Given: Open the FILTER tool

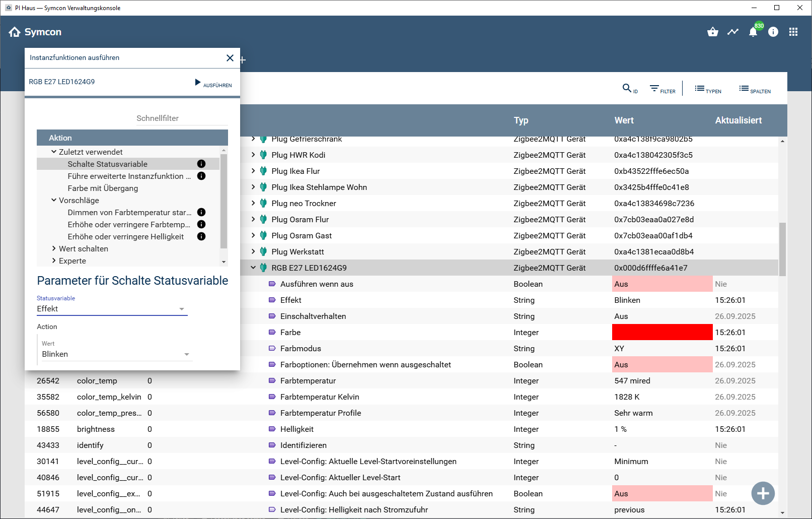Looking at the screenshot, I should pyautogui.click(x=662, y=89).
